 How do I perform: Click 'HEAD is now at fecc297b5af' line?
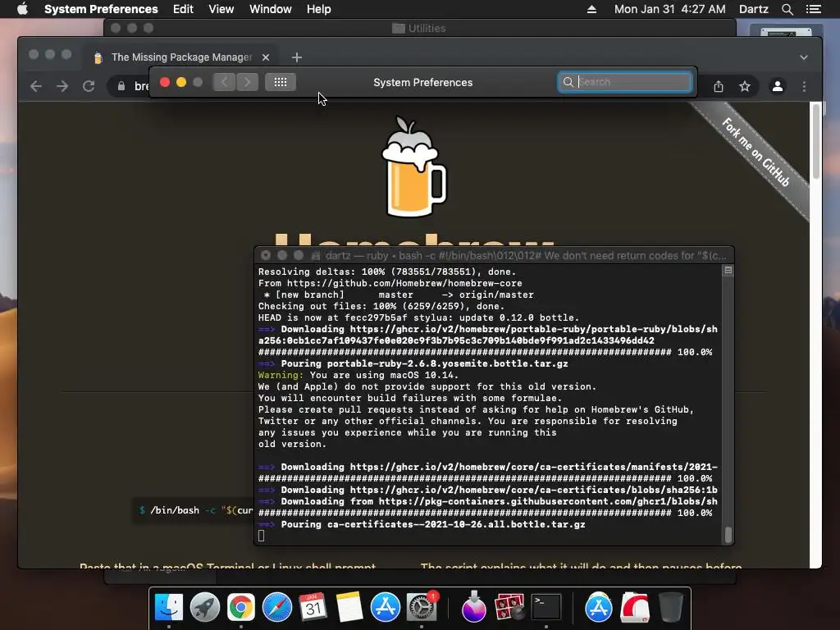click(x=418, y=317)
